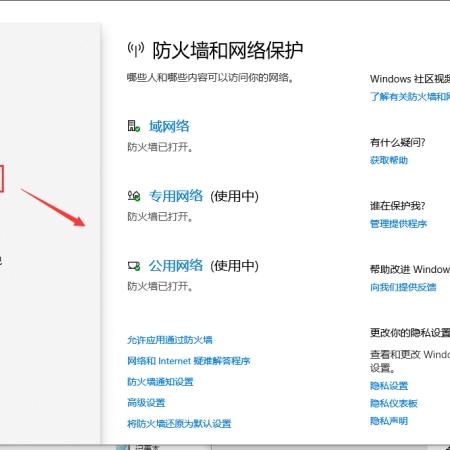Image resolution: width=450 pixels, height=450 pixels.
Task: Select 防火墙已打开 status under 域网络
Action: [160, 147]
